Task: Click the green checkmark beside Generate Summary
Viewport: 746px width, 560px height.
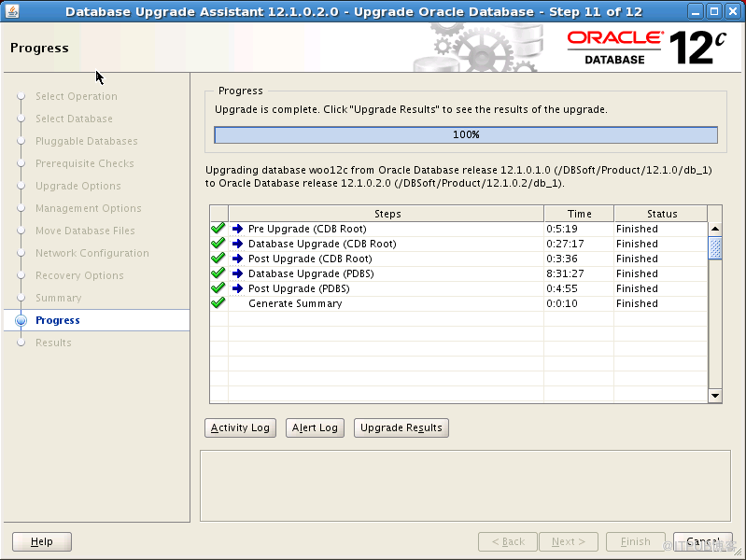Action: (218, 303)
